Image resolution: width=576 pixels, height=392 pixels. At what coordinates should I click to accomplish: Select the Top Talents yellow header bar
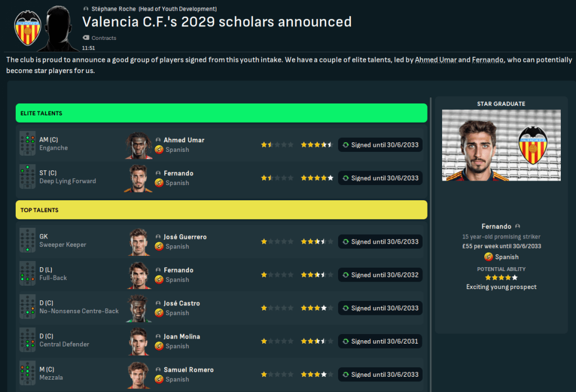click(x=221, y=210)
